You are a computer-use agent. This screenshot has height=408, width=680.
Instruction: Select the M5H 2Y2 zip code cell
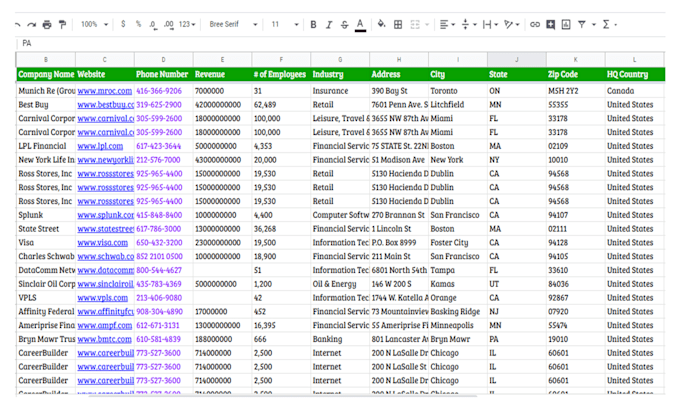pyautogui.click(x=575, y=91)
